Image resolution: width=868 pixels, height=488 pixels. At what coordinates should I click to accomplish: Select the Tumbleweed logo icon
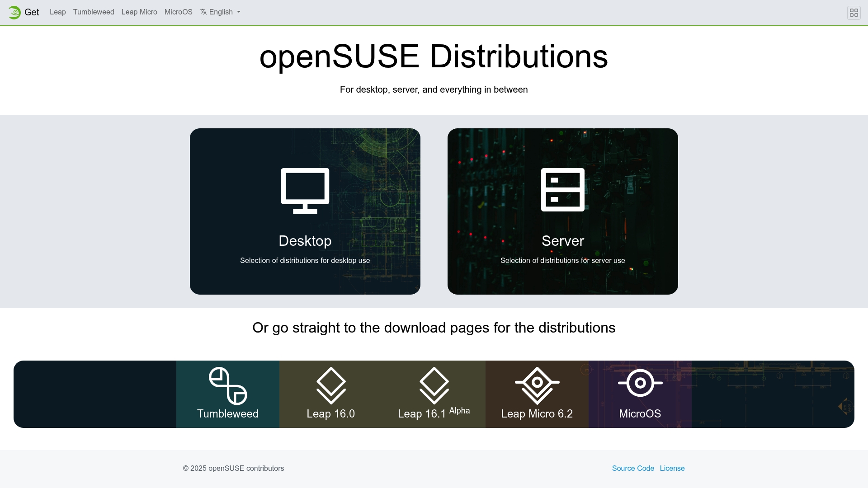227,386
